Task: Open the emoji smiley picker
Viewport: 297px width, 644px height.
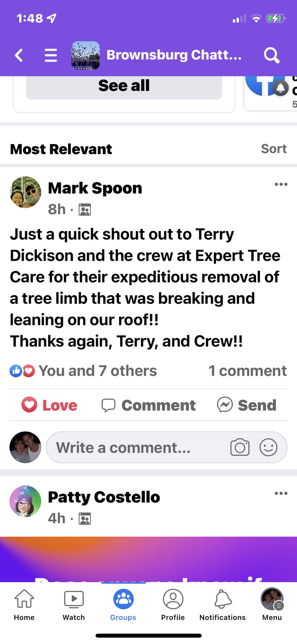Action: point(268,447)
